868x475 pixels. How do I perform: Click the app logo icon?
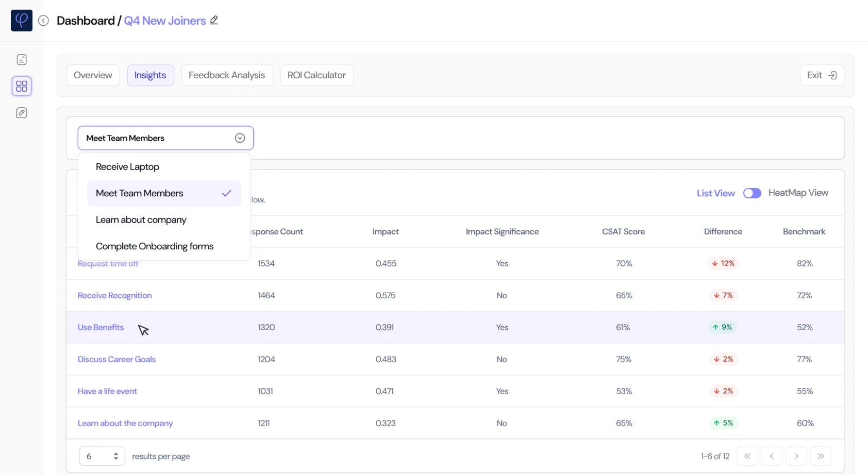point(22,21)
